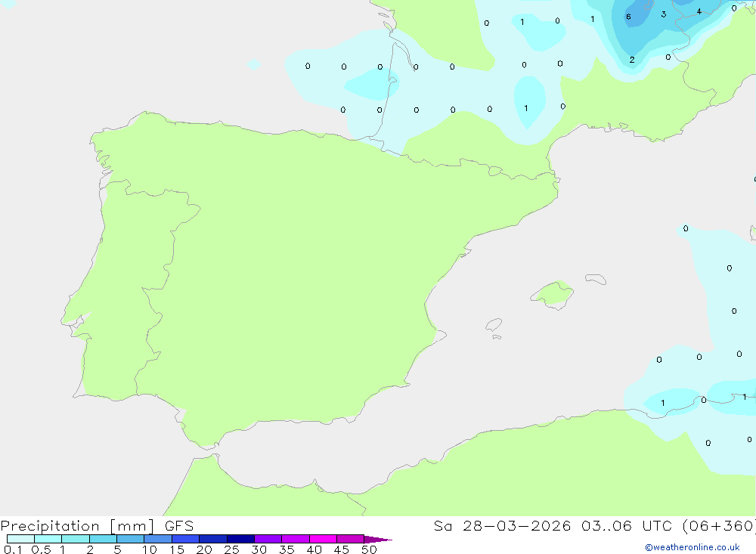This screenshot has width=756, height=554.
Task: Click the 15–20 mm blue legend swatch
Action: click(x=186, y=539)
